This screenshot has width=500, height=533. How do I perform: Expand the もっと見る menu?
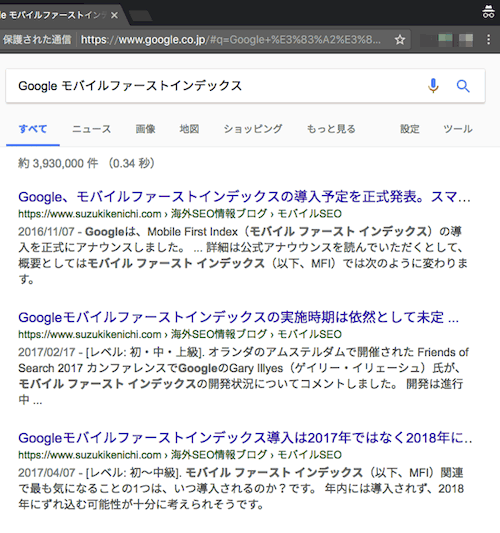(331, 129)
